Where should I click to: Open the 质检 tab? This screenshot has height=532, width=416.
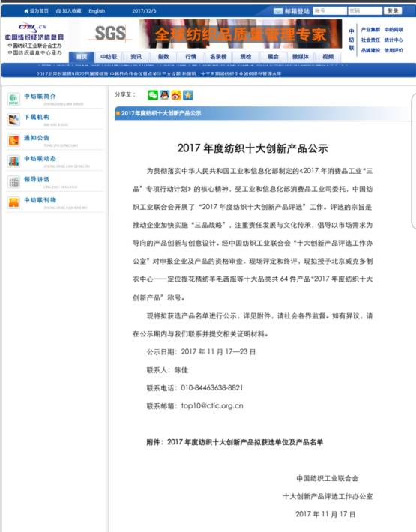click(x=246, y=57)
